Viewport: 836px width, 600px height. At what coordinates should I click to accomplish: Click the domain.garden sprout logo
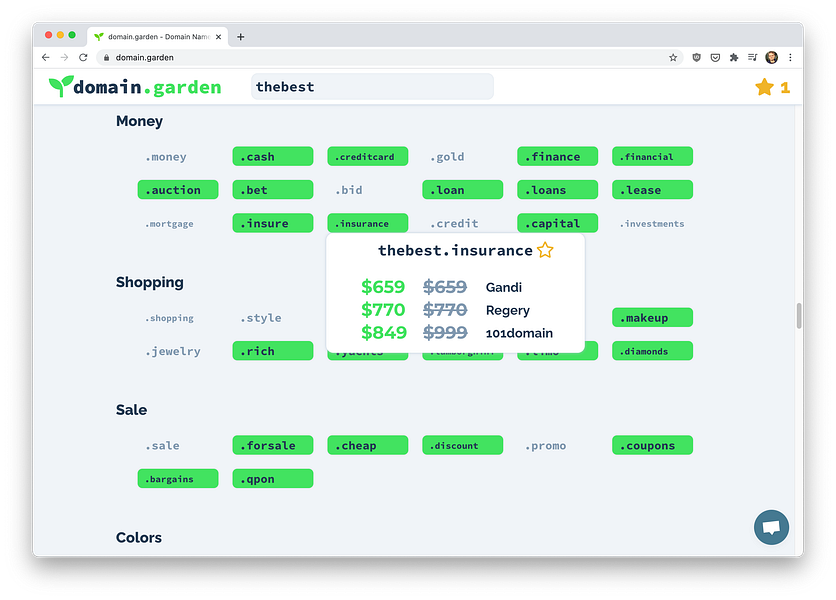60,86
